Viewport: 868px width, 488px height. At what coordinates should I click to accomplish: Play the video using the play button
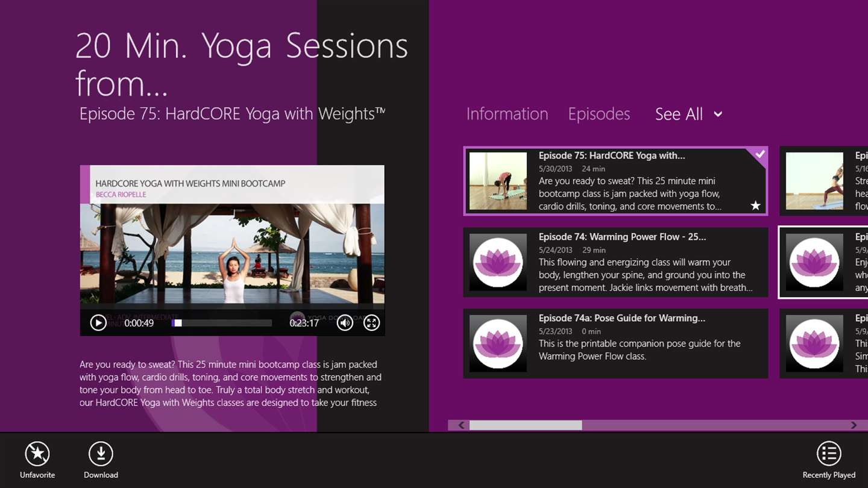click(98, 323)
